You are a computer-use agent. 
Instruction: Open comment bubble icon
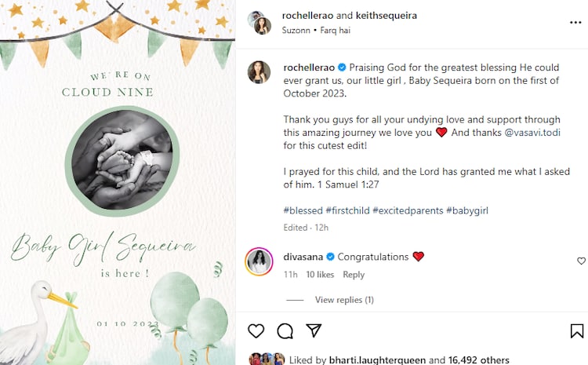(x=285, y=330)
